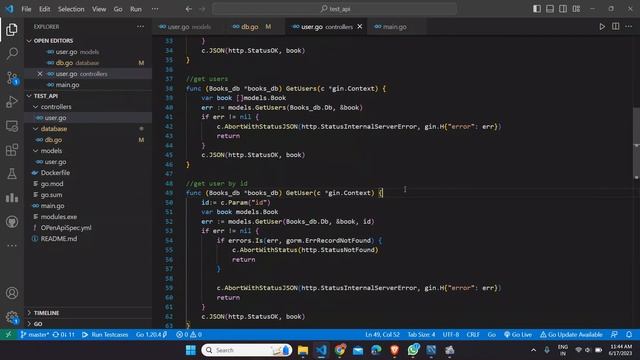Toggle the Secondary Side Bar

click(x=563, y=9)
